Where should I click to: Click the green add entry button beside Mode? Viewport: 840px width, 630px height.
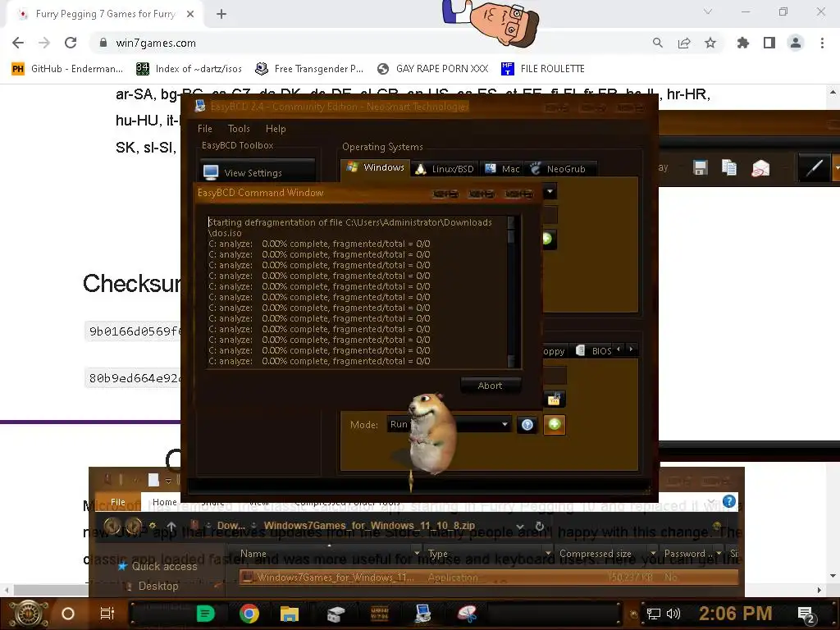(555, 425)
